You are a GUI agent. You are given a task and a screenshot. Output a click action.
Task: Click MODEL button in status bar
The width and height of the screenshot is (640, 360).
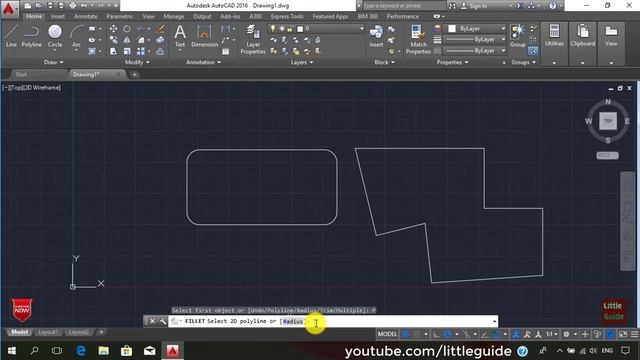tap(387, 334)
